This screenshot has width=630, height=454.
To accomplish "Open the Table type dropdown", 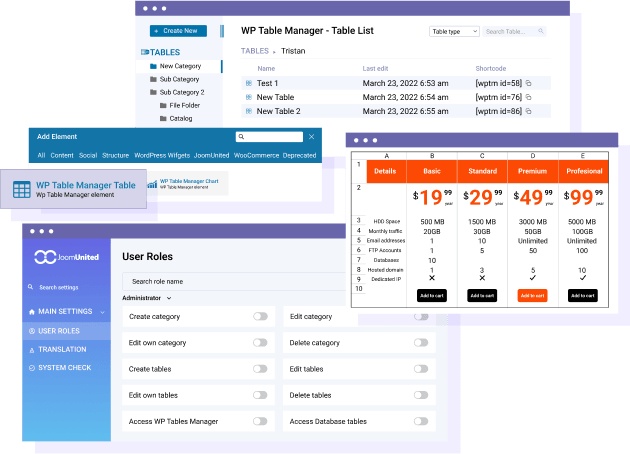I will pyautogui.click(x=454, y=31).
